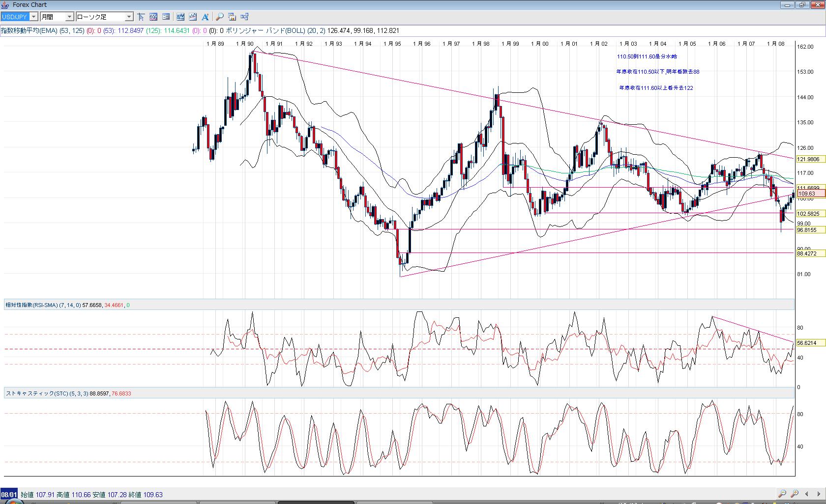Image resolution: width=826 pixels, height=504 pixels.
Task: Click the 88.4272 support line price label
Action: (807, 253)
